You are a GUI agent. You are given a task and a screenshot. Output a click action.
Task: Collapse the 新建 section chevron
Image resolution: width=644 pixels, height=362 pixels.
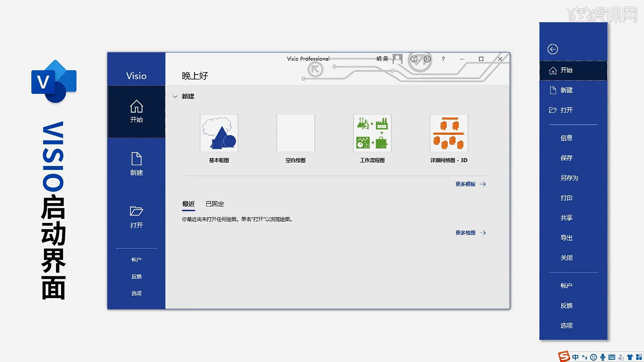pos(175,97)
